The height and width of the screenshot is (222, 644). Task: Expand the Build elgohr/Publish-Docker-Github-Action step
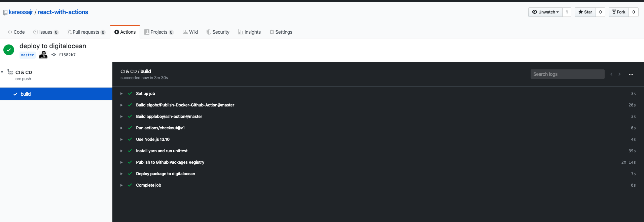121,105
